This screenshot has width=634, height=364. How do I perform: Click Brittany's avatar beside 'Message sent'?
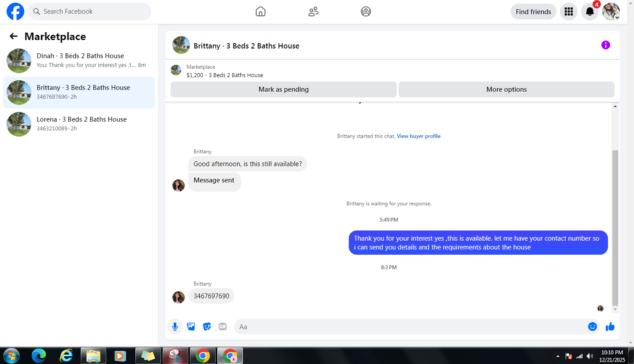(x=179, y=186)
